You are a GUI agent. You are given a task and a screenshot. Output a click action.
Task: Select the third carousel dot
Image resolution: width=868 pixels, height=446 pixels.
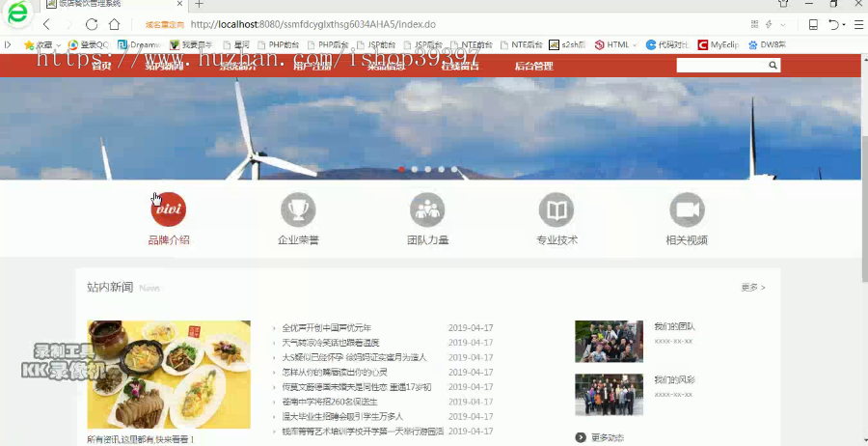click(x=428, y=170)
